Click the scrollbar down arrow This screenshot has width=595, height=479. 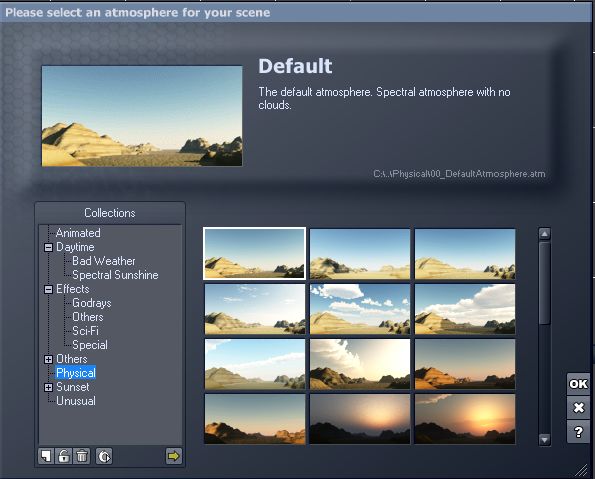coord(545,440)
